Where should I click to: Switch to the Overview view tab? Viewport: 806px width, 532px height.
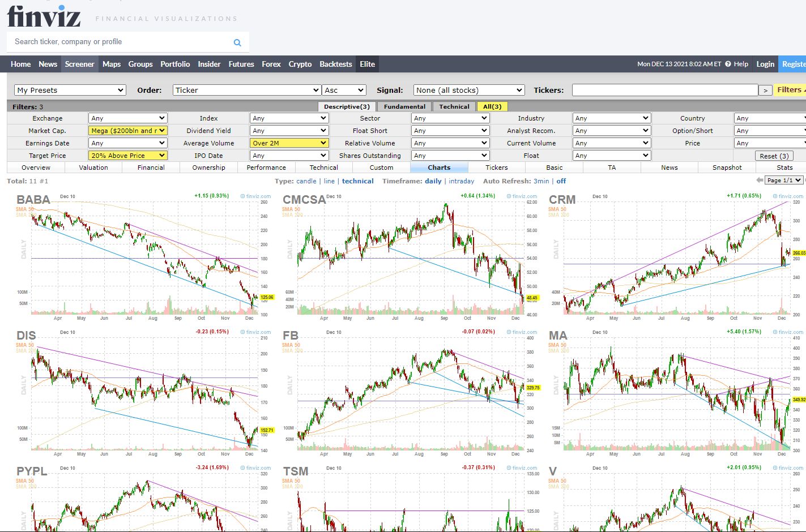[x=36, y=168]
